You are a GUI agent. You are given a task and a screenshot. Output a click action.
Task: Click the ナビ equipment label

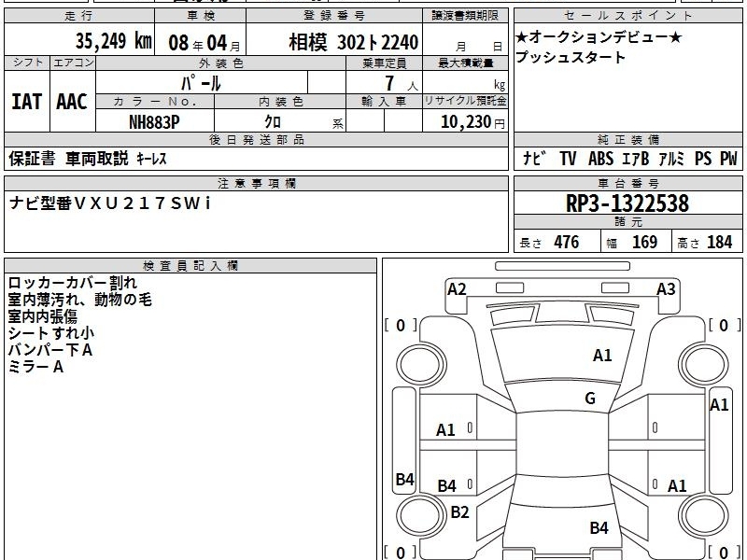(x=534, y=158)
